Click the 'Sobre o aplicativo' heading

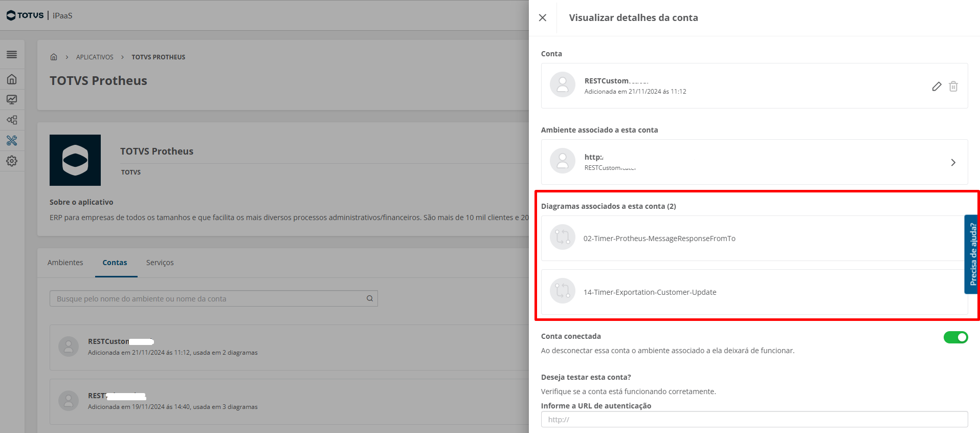(x=81, y=202)
